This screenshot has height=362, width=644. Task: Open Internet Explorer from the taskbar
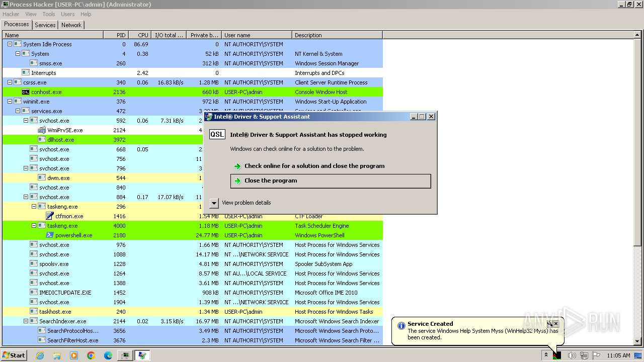pyautogui.click(x=40, y=355)
